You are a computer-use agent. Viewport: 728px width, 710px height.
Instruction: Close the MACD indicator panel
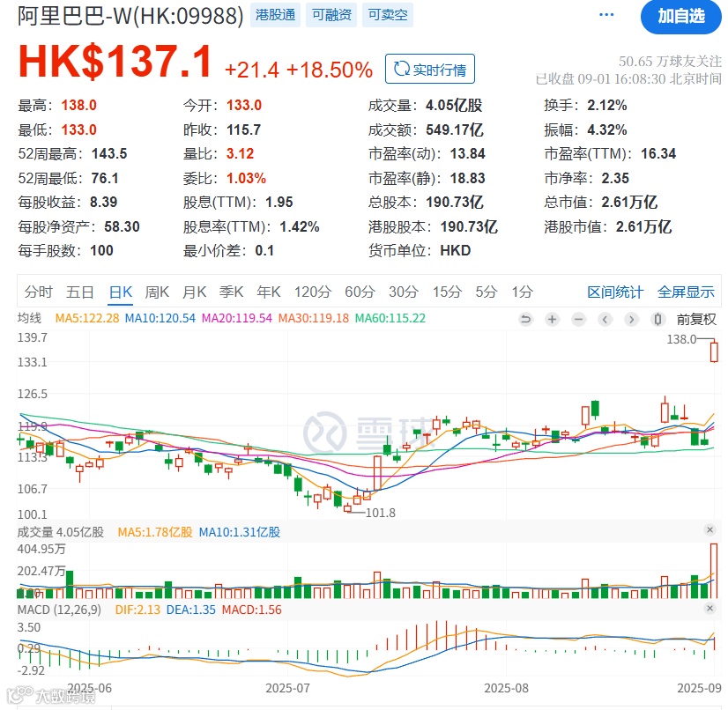coord(709,608)
